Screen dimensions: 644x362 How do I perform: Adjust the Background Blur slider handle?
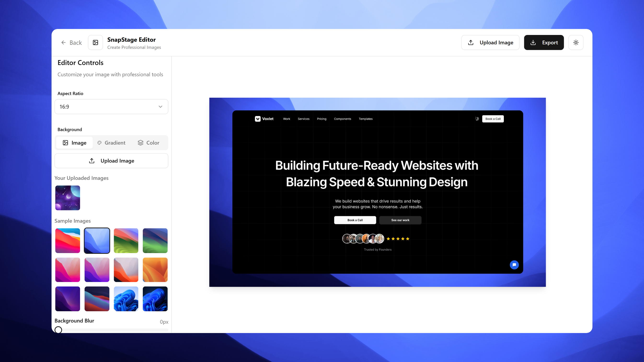[58, 330]
